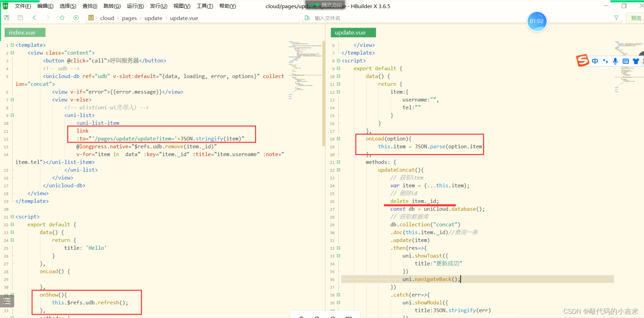
Task: Switch to the index.vue tab
Action: pos(25,33)
